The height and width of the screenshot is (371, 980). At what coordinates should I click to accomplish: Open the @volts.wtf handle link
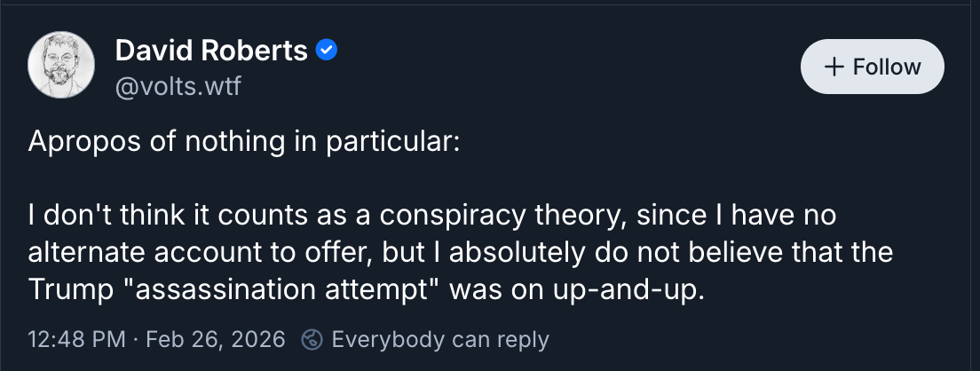pos(178,86)
